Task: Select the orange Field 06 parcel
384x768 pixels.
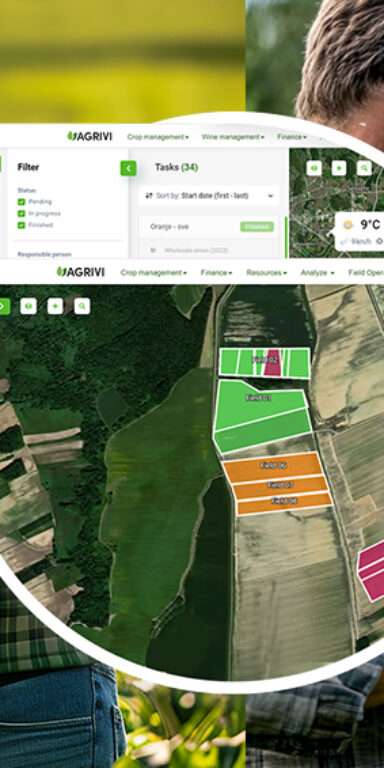Action: tap(272, 465)
